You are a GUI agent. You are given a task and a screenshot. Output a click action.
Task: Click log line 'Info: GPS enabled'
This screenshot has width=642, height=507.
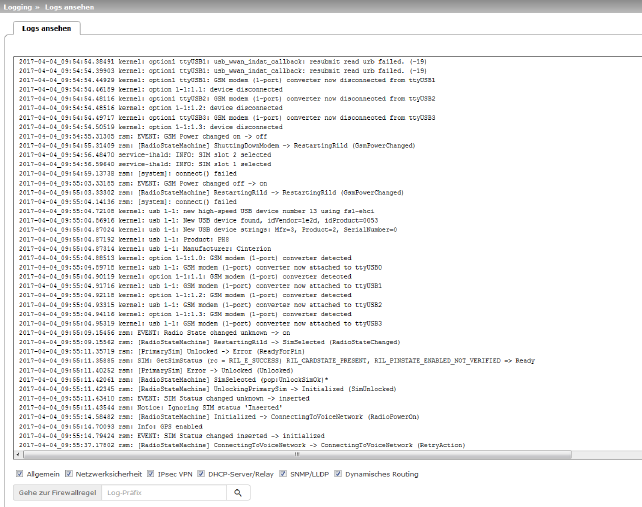click(x=111, y=426)
